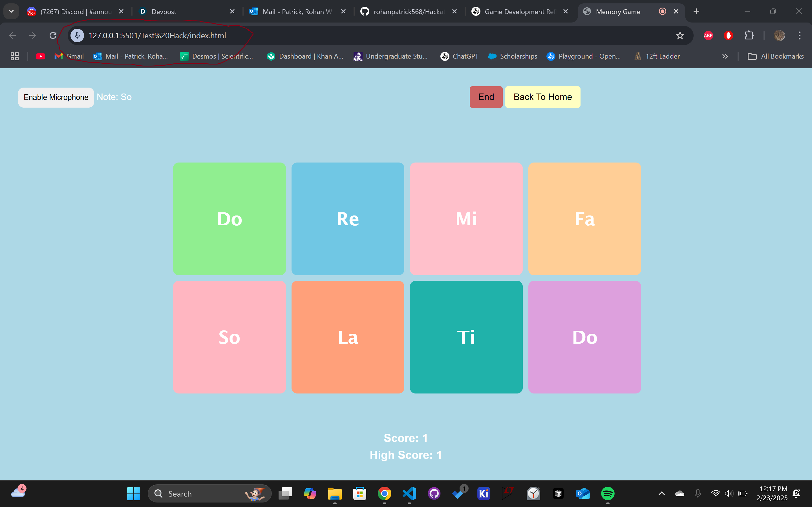Bookmark this page with star icon

pos(680,35)
